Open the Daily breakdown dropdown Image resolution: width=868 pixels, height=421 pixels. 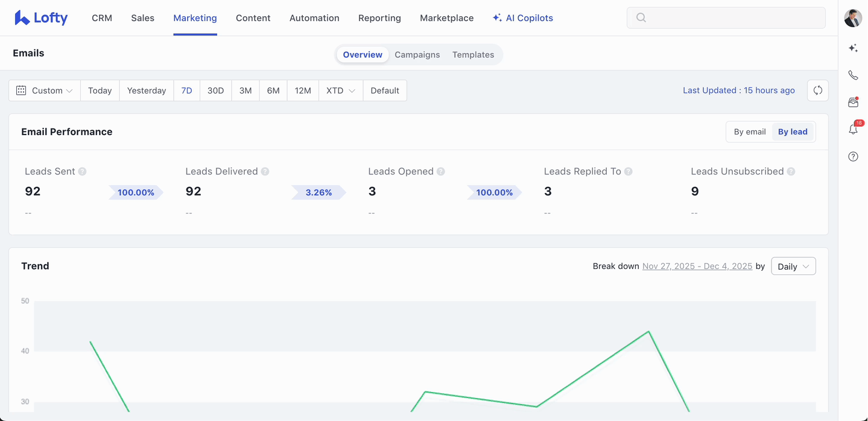(x=793, y=267)
